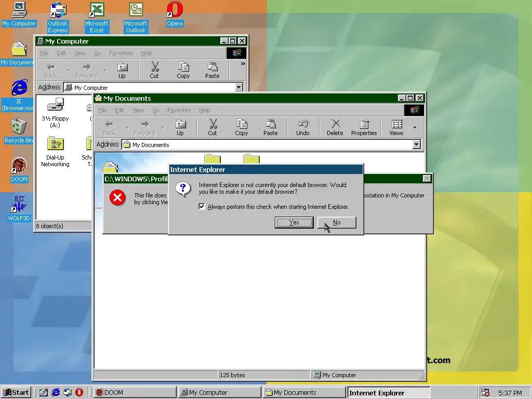Select the Opera desktop shortcut
Viewport: 532px width, 399px height.
coord(175,14)
